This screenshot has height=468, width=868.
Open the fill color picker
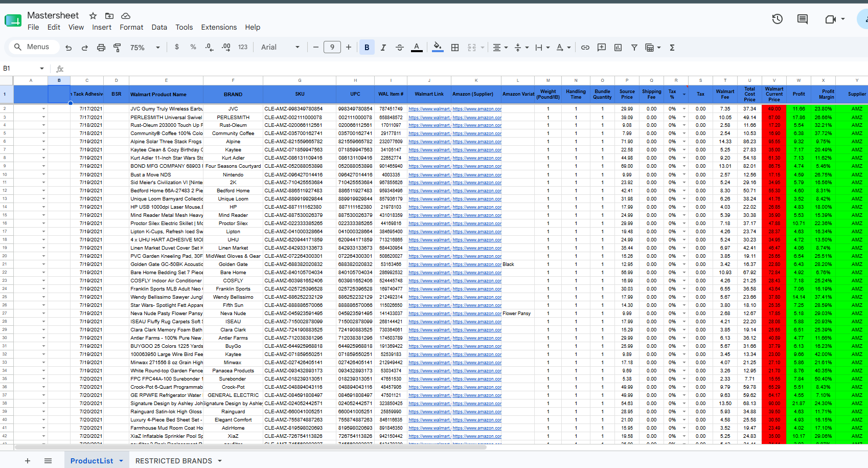[x=438, y=48]
